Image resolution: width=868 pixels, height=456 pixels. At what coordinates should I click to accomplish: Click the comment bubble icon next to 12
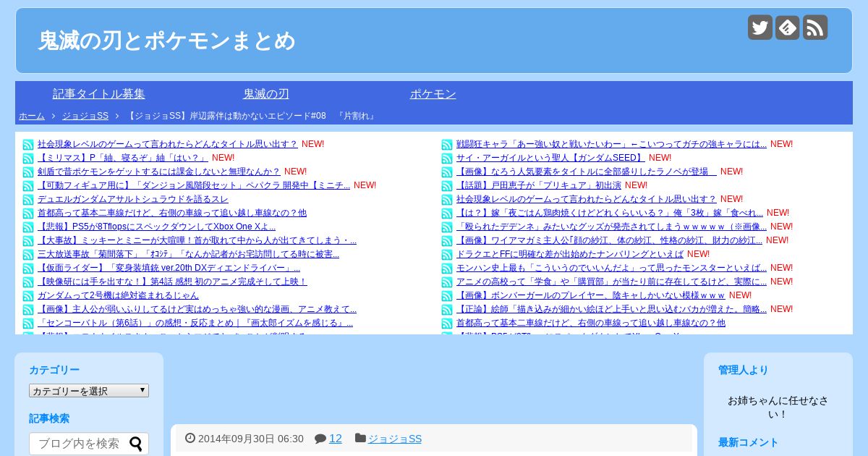coord(320,439)
